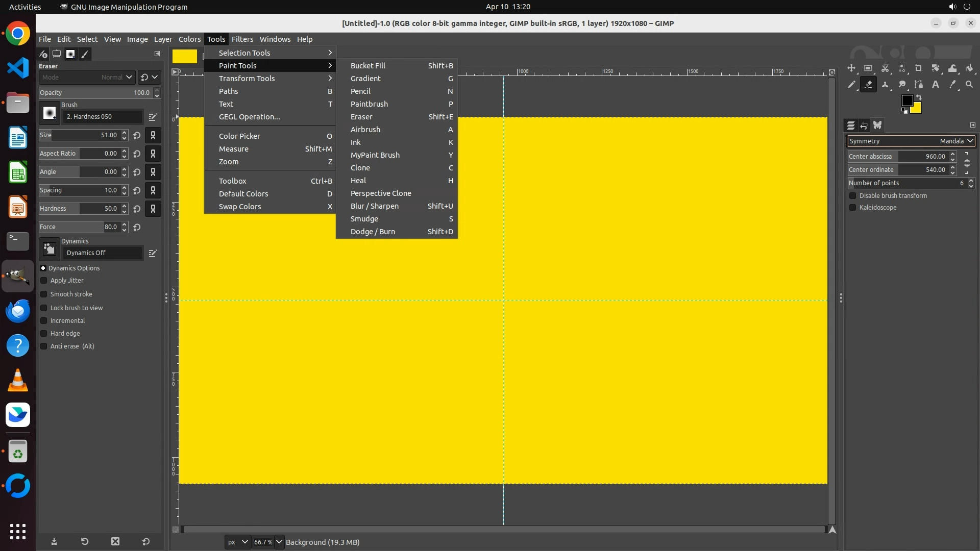Open the zoom percentage dropdown
980x551 pixels.
click(279, 542)
